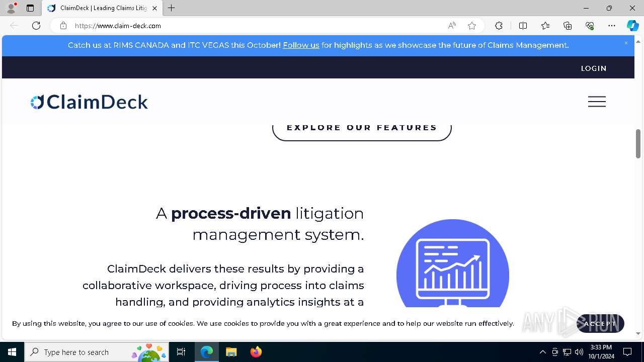
Task: Click the 'ClaimDeck delivers these results' paragraph
Action: point(223,285)
